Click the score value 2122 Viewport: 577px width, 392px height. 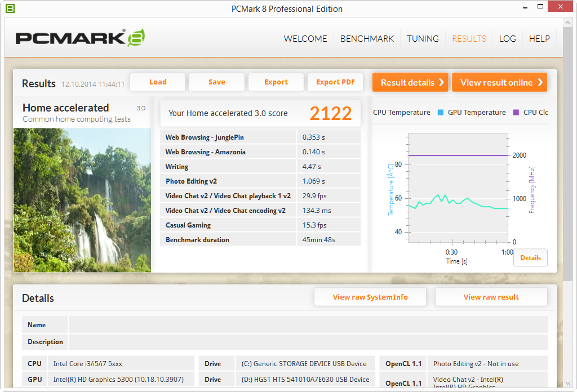click(x=330, y=113)
